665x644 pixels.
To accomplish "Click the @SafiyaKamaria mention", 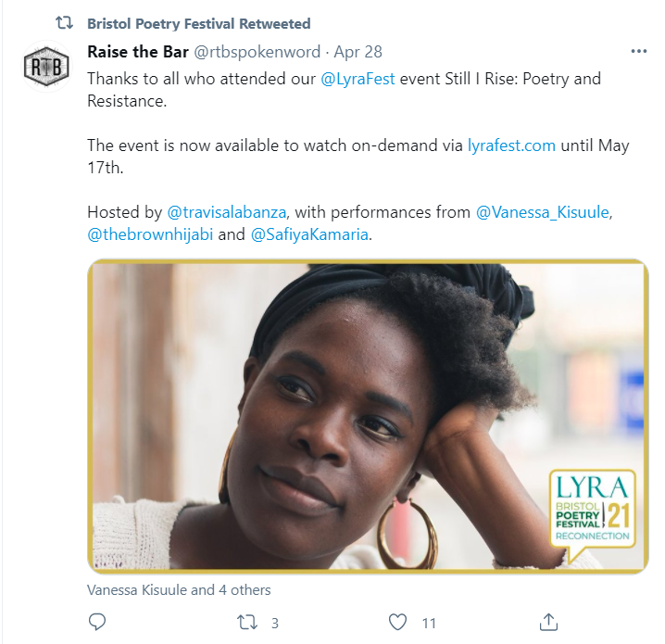I will tap(310, 234).
